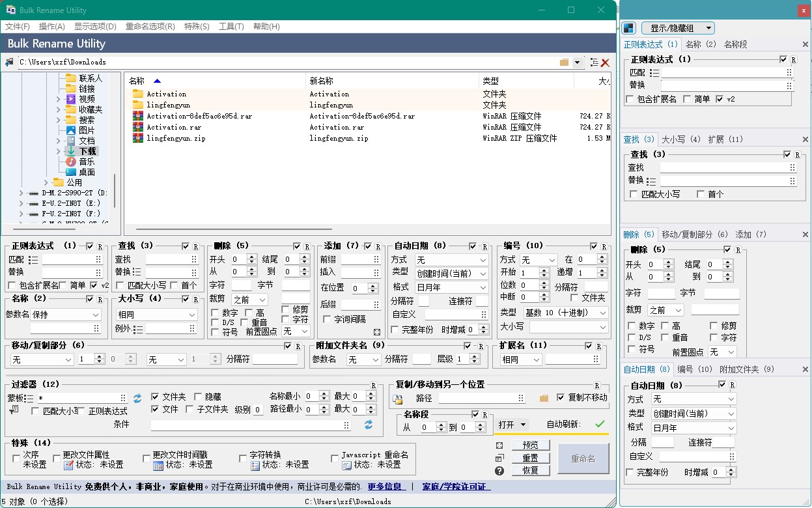Open the 家庭/学院许可证 link

point(455,487)
